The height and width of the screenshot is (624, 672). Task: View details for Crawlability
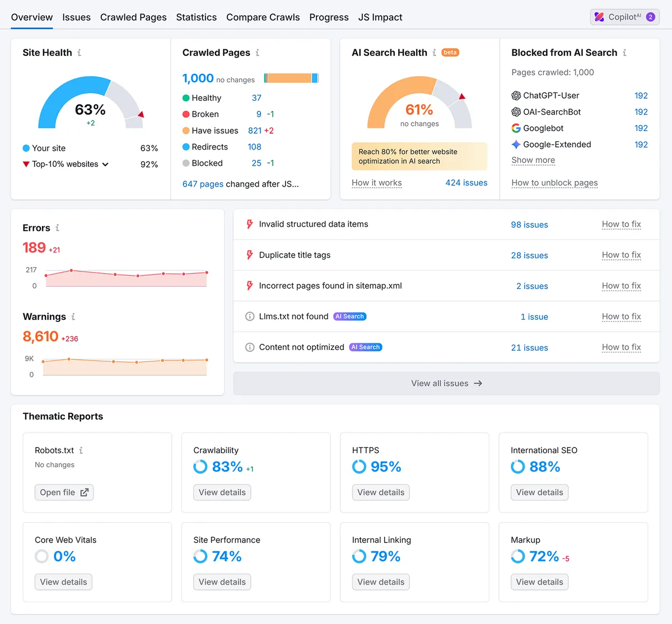pyautogui.click(x=222, y=492)
